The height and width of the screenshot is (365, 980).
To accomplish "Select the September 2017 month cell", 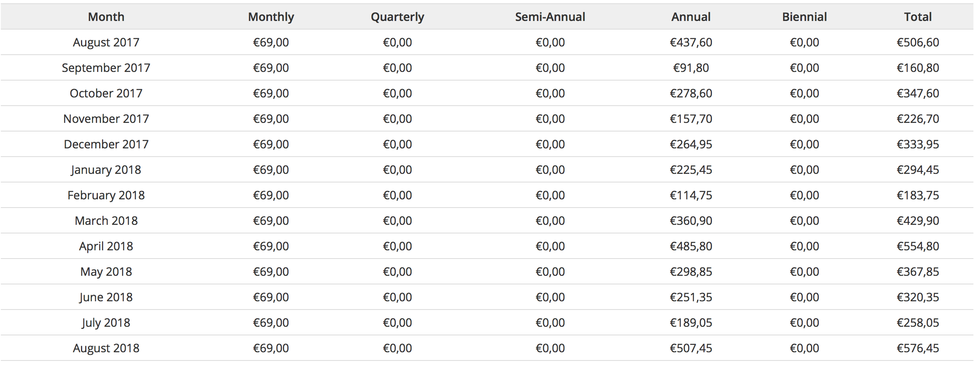I will point(106,68).
